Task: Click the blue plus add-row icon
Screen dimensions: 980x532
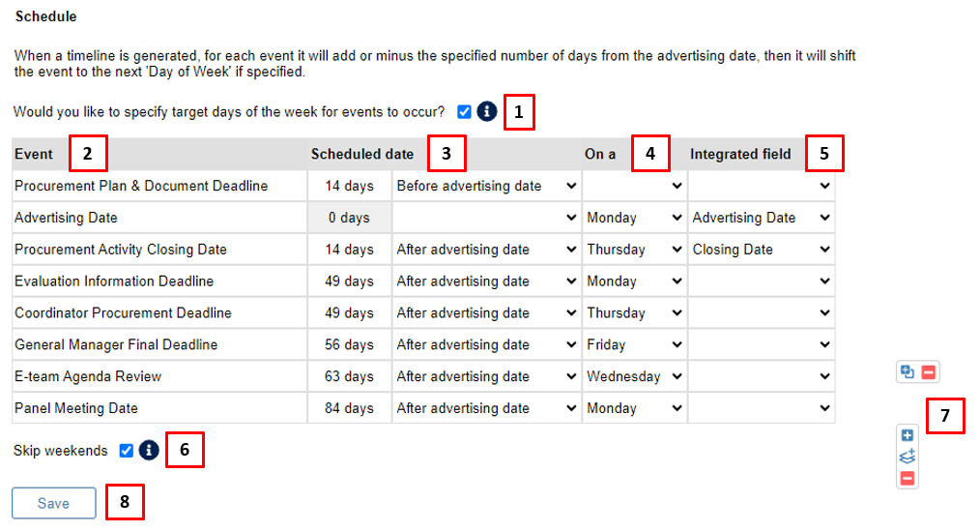Action: point(908,435)
